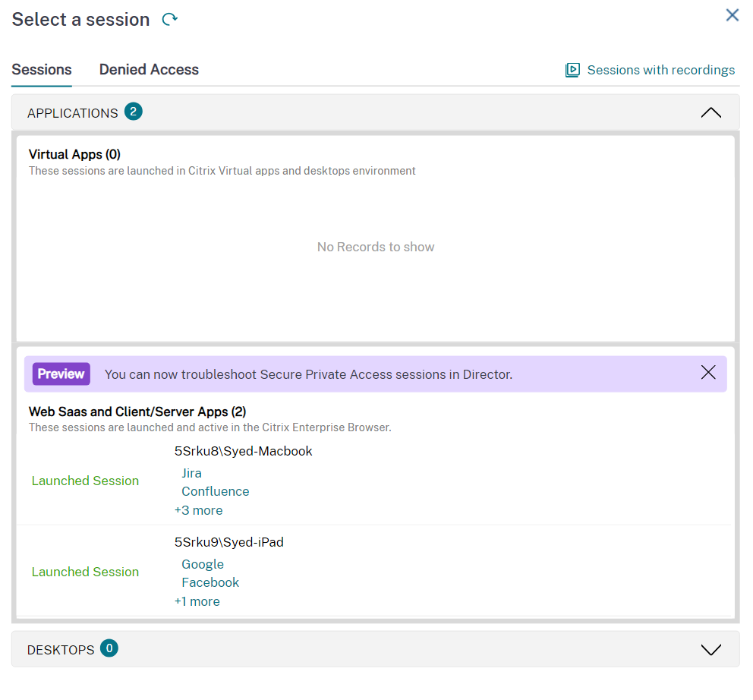Screen dimensions: 753x700
Task: Dismiss the Secure Private Access preview banner
Action: tap(708, 372)
